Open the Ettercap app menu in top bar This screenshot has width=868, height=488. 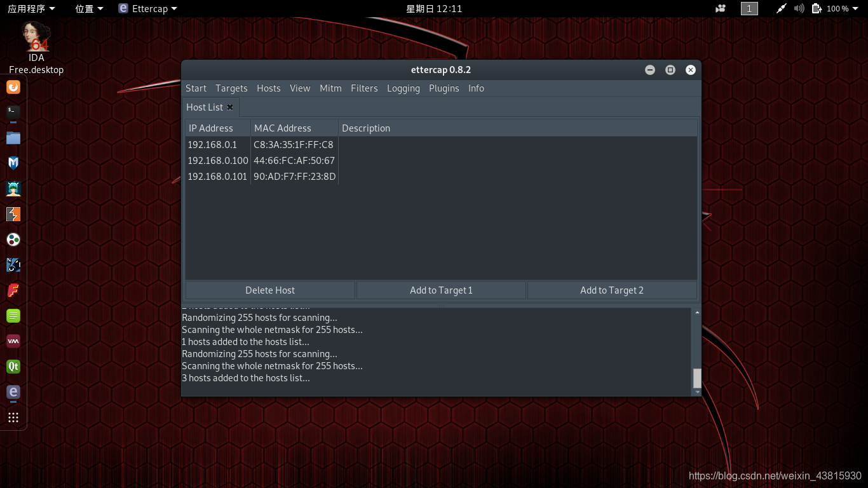(148, 8)
